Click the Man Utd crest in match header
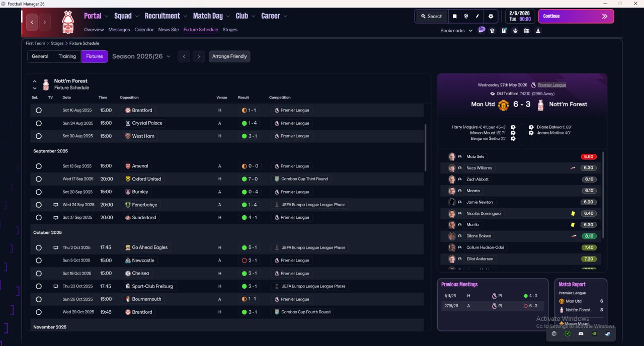 coord(503,105)
